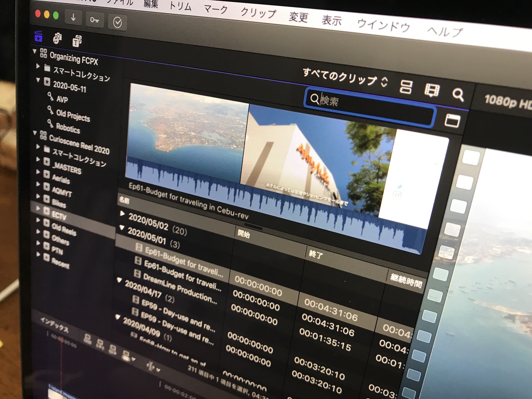Viewport: 532px width, 399px height.
Task: Open the クリップ menu
Action: 258,13
